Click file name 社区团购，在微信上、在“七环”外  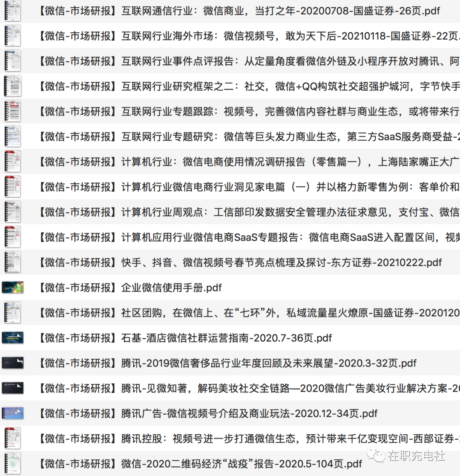click(250, 313)
